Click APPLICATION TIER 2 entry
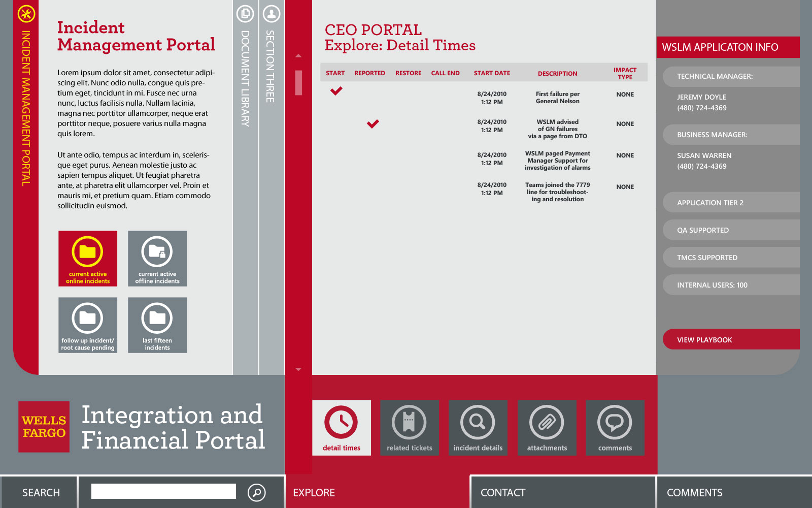812x508 pixels. click(x=731, y=202)
